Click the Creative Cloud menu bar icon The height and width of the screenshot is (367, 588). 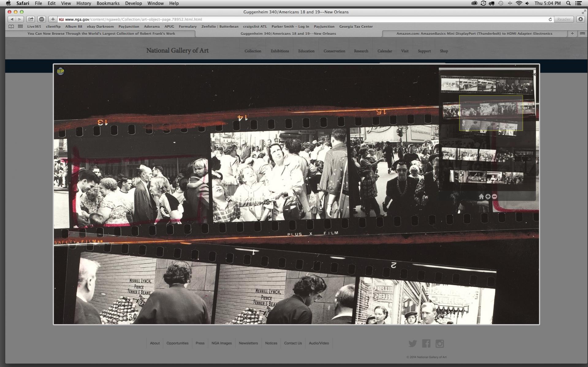click(x=474, y=3)
